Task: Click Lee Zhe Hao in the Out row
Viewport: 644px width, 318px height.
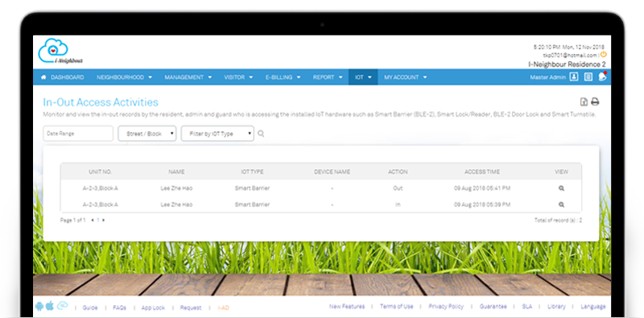Action: [176, 188]
